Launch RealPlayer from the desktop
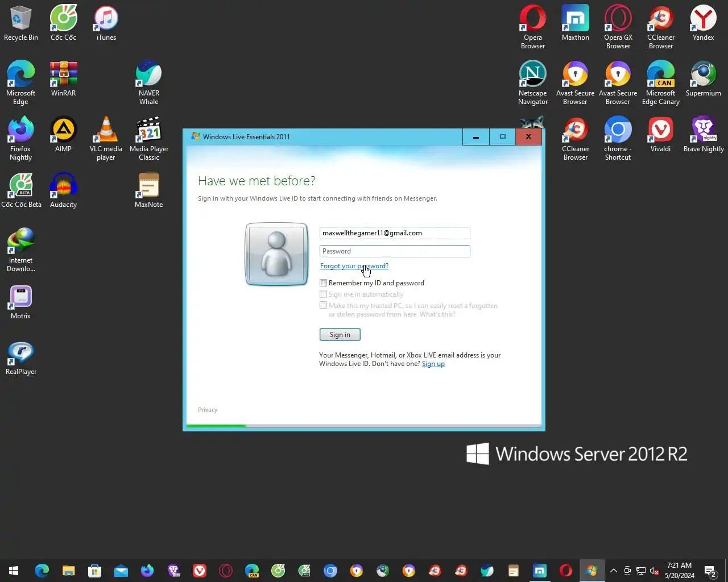The height and width of the screenshot is (582, 728). click(21, 357)
